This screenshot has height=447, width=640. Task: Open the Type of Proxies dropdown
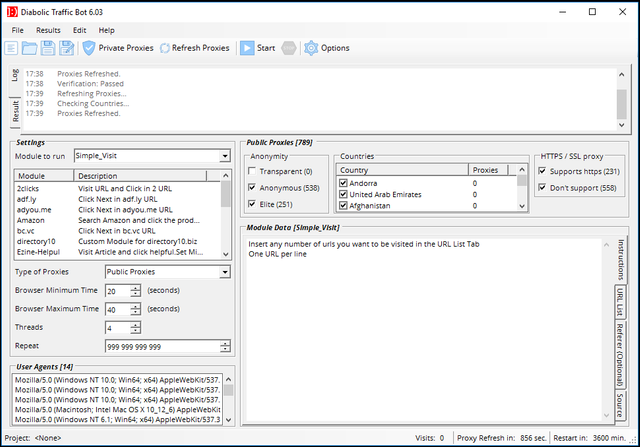(x=225, y=272)
